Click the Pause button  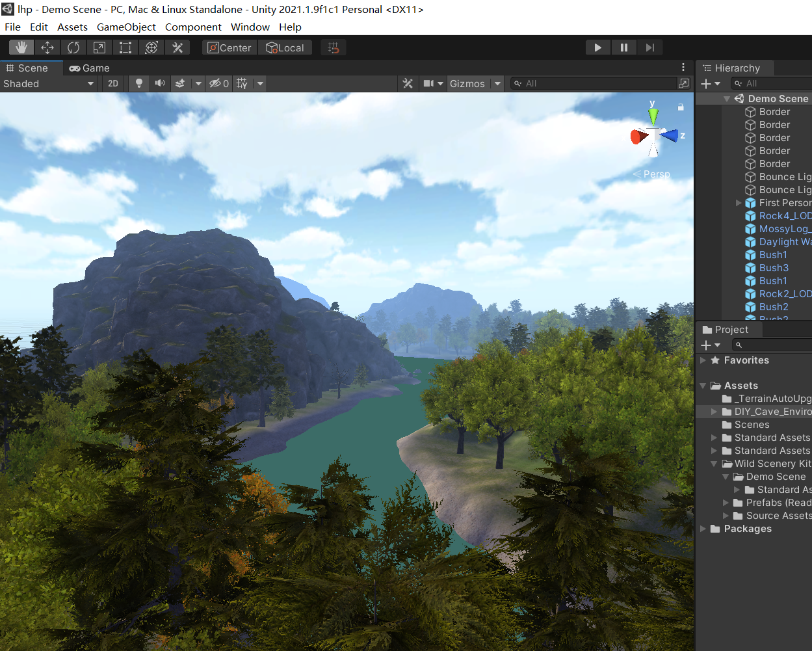coord(623,47)
